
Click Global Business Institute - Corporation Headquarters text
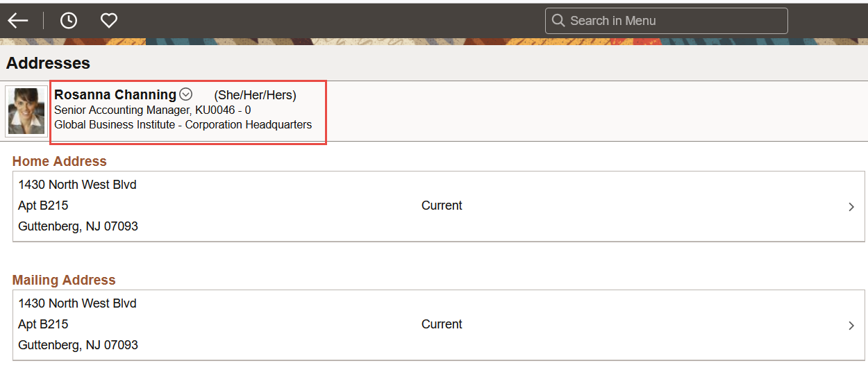tap(183, 125)
